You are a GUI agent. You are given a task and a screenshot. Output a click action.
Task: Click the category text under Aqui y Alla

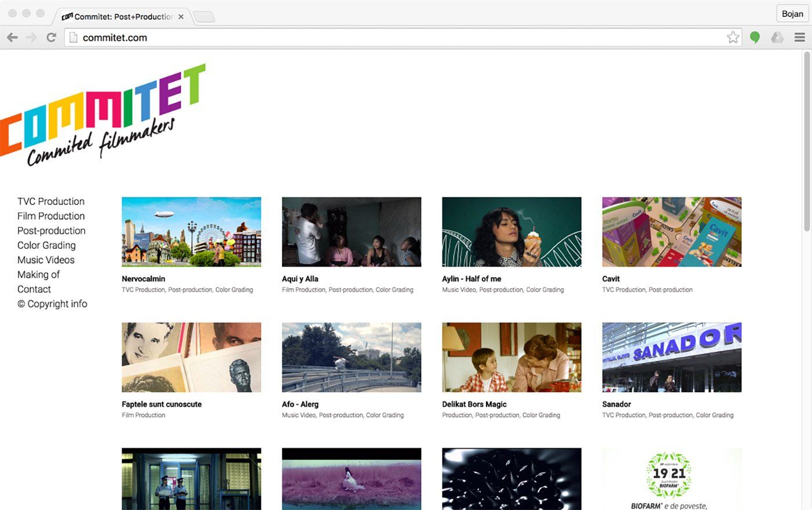[x=347, y=290]
